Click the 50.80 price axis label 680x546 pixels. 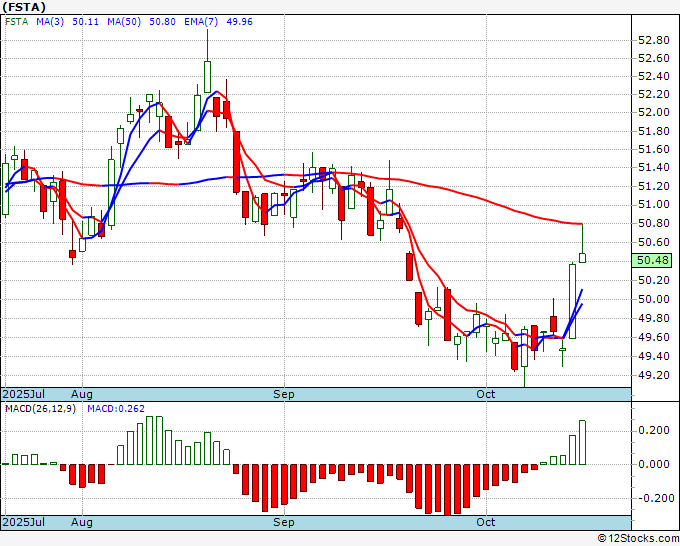[x=654, y=223]
